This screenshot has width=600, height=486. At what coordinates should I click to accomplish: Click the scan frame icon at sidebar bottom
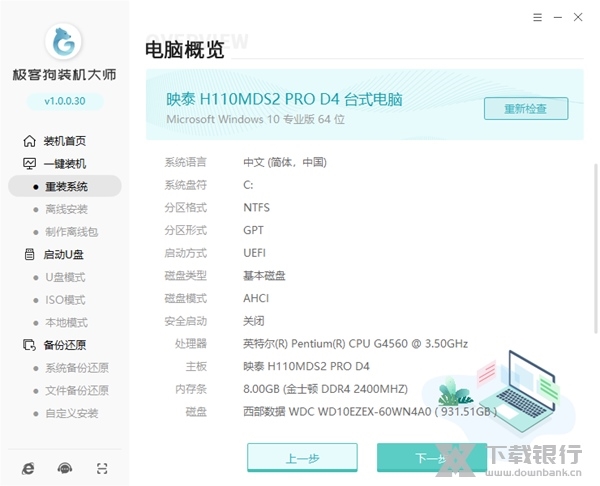(x=101, y=468)
